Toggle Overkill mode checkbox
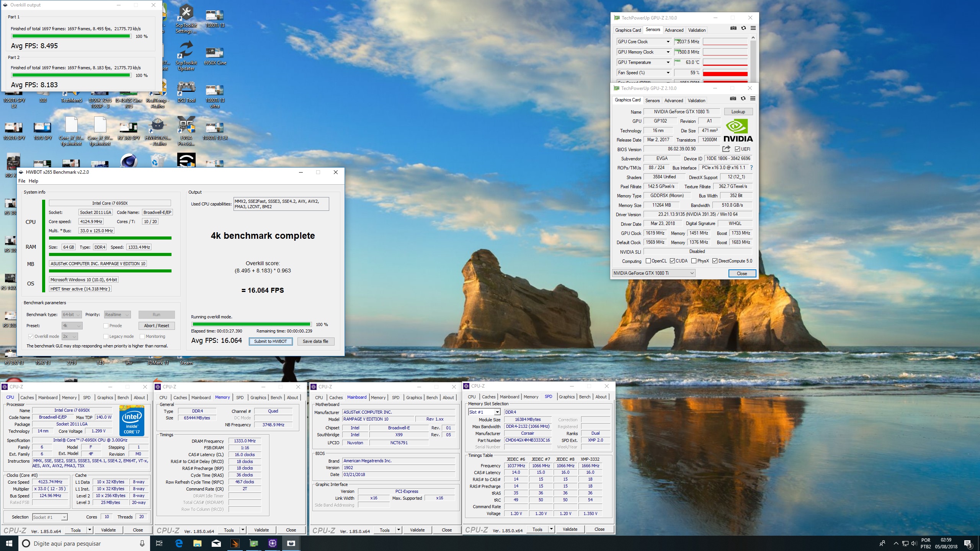The image size is (980, 551). point(31,336)
